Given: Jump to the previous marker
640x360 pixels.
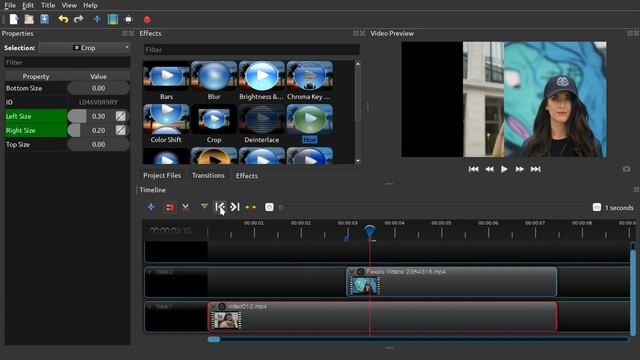Looking at the screenshot, I should point(220,207).
